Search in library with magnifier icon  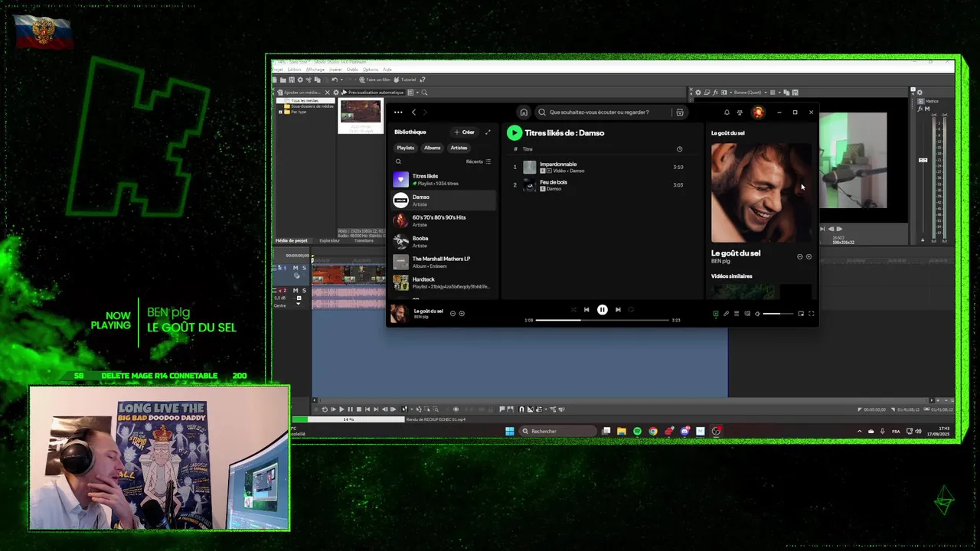click(x=398, y=161)
